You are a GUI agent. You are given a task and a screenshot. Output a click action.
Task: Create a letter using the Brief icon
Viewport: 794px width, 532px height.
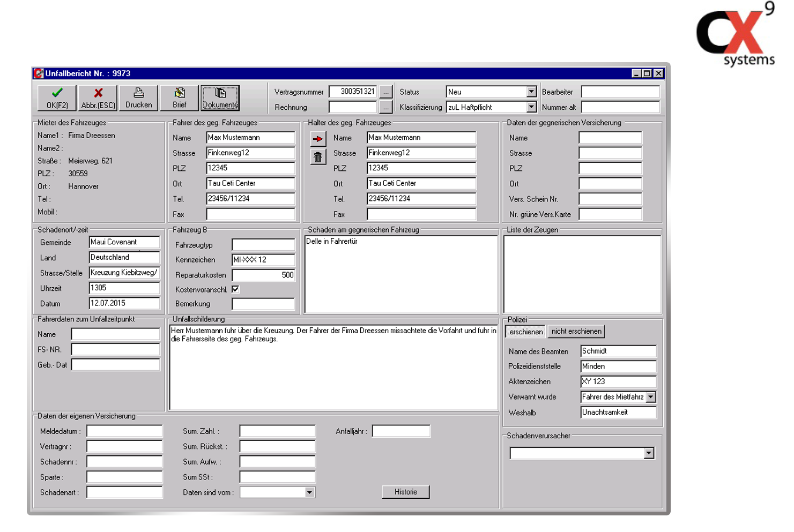[x=179, y=98]
